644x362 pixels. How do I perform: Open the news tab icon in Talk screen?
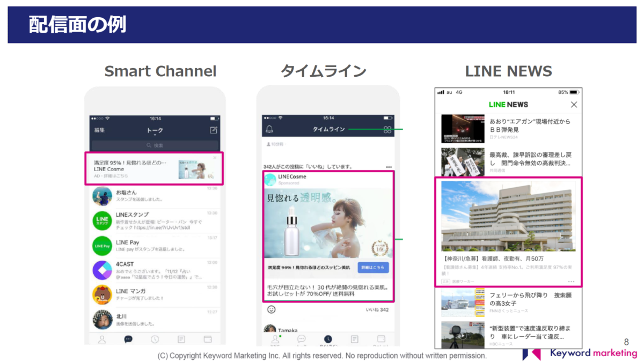(181, 339)
